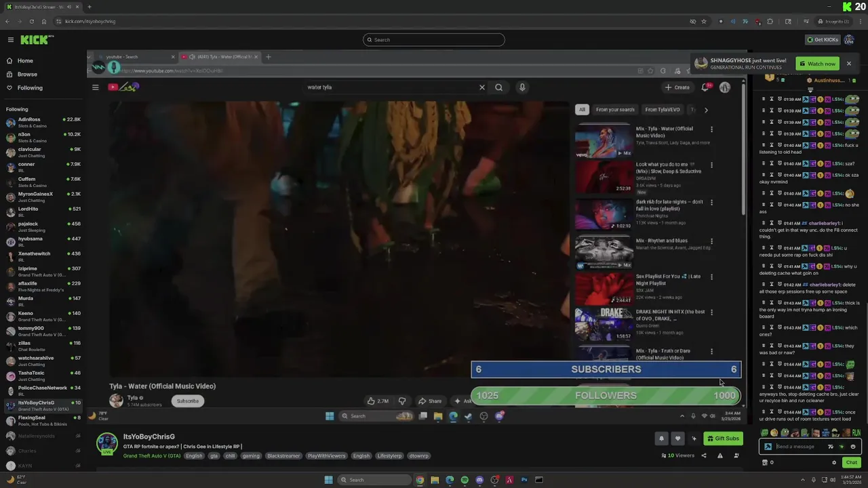Viewport: 868px width, 488px height.
Task: Focus the Kick search field
Action: [x=434, y=40]
